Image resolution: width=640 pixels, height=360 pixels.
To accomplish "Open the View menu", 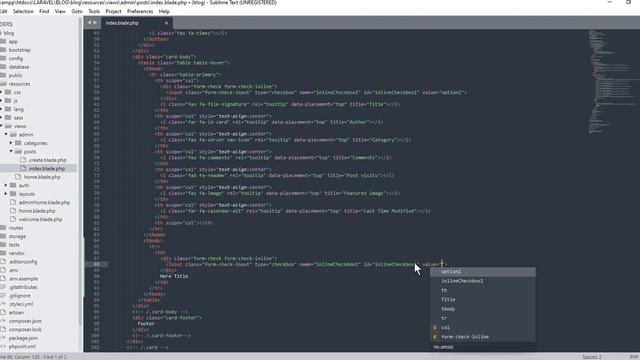I will pyautogui.click(x=60, y=11).
